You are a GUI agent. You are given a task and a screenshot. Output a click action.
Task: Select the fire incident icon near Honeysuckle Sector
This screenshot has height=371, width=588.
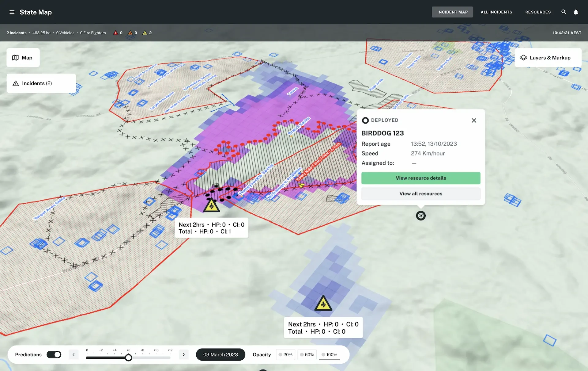[x=211, y=205]
